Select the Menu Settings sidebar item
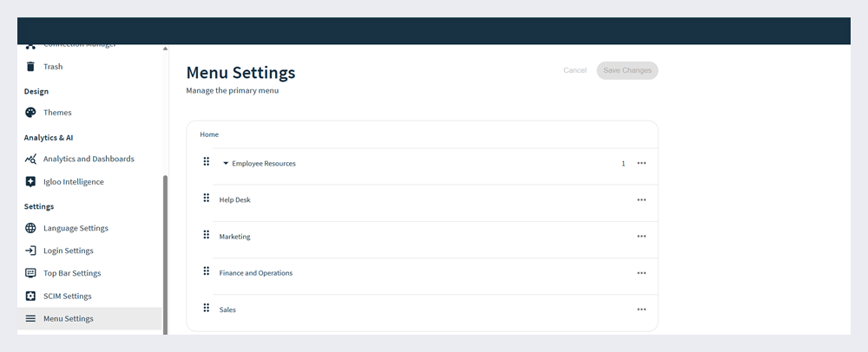The width and height of the screenshot is (868, 352). click(x=89, y=318)
